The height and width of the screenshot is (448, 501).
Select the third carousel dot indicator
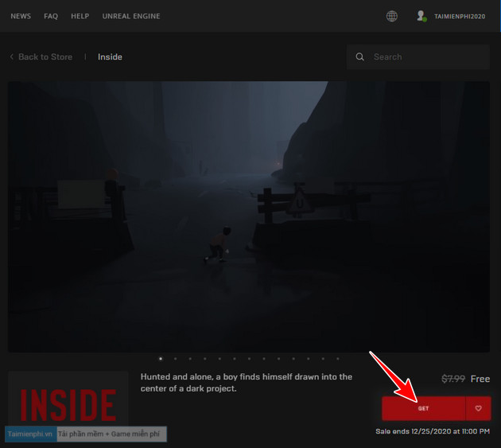pyautogui.click(x=190, y=359)
